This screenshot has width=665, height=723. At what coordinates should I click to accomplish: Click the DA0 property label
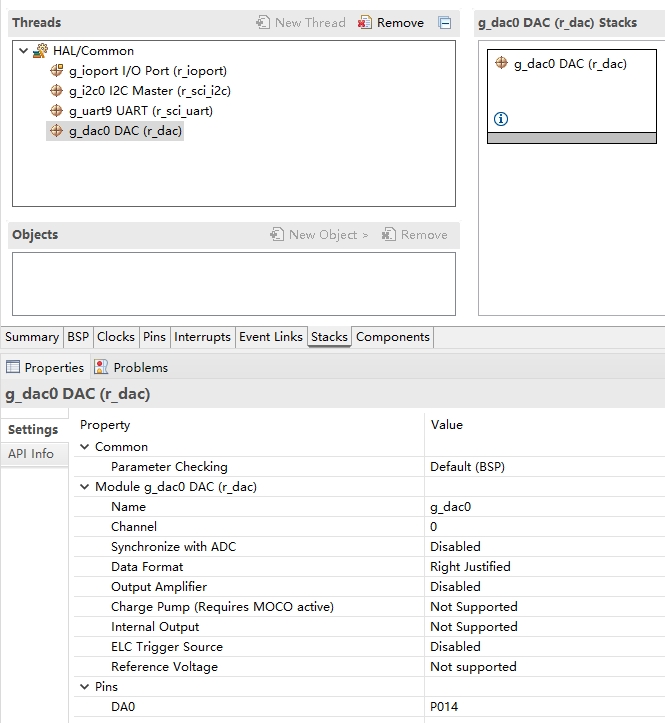pos(123,707)
